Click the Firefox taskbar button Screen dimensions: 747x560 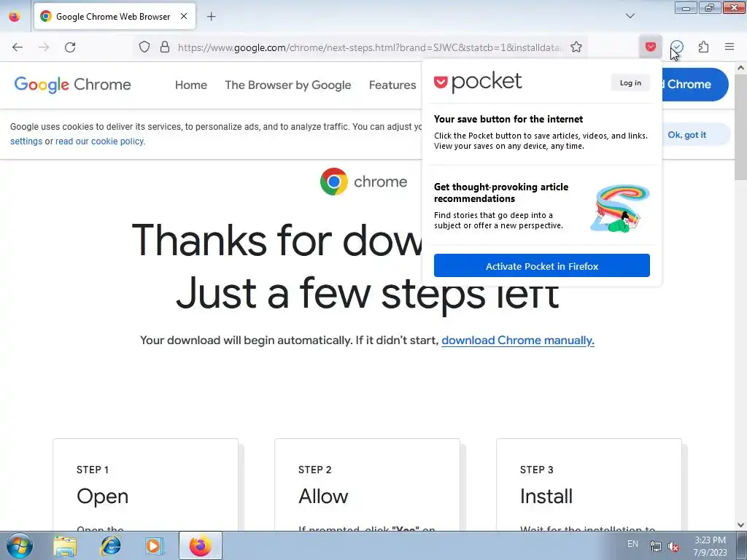point(200,545)
